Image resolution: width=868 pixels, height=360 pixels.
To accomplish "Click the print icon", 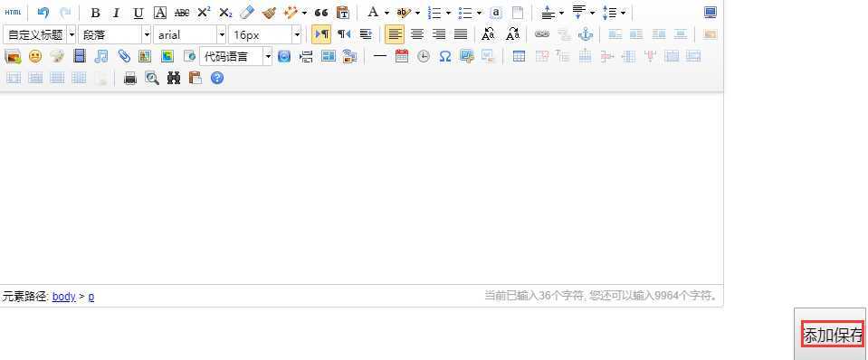I will (130, 78).
